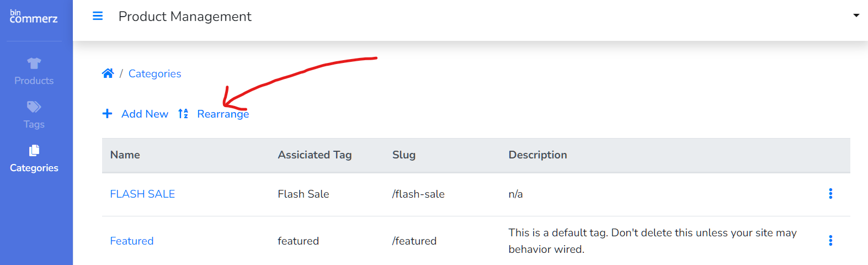Open the Tags sidebar item
This screenshot has height=265, width=868.
[34, 124]
